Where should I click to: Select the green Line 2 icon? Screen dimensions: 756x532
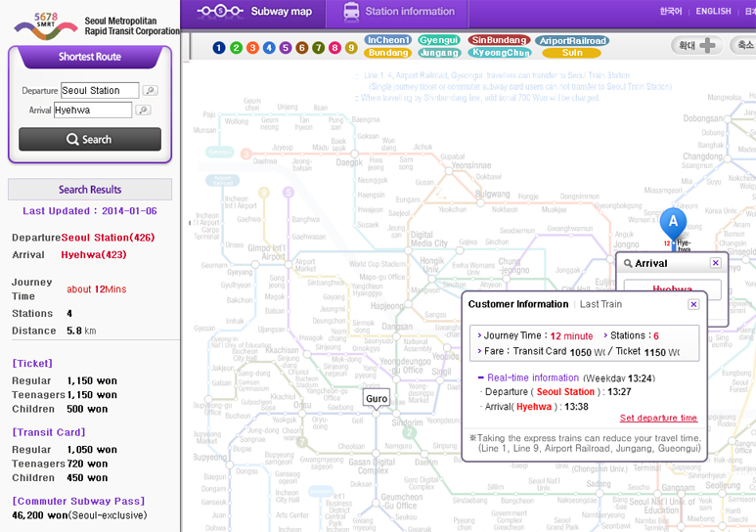[x=236, y=48]
